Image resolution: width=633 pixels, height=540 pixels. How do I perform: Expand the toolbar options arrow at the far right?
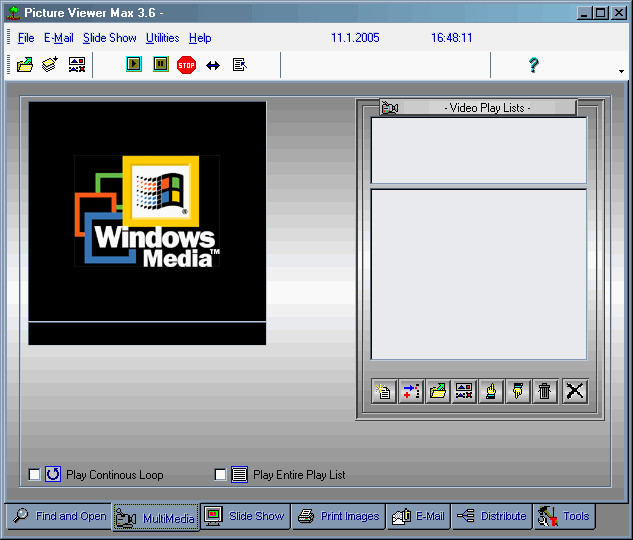(621, 71)
